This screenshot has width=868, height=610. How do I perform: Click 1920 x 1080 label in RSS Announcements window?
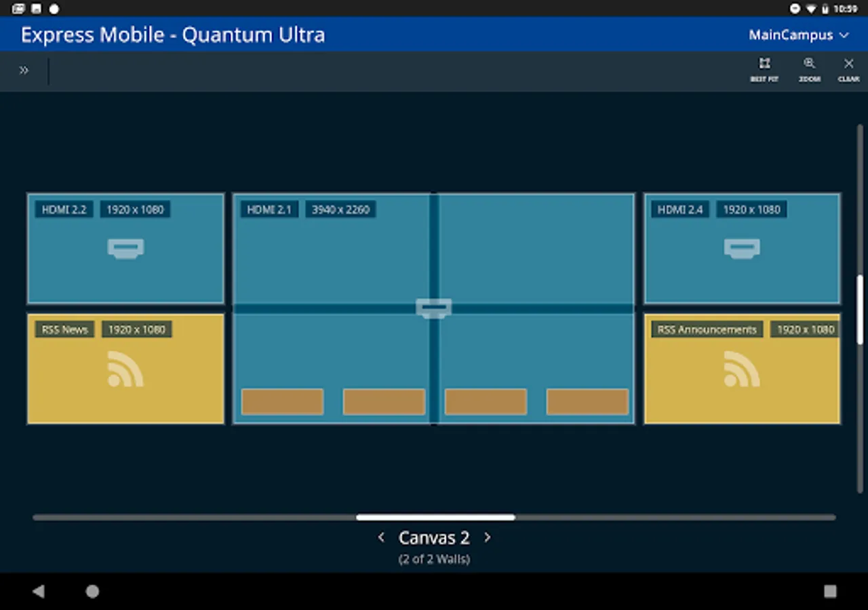click(805, 329)
